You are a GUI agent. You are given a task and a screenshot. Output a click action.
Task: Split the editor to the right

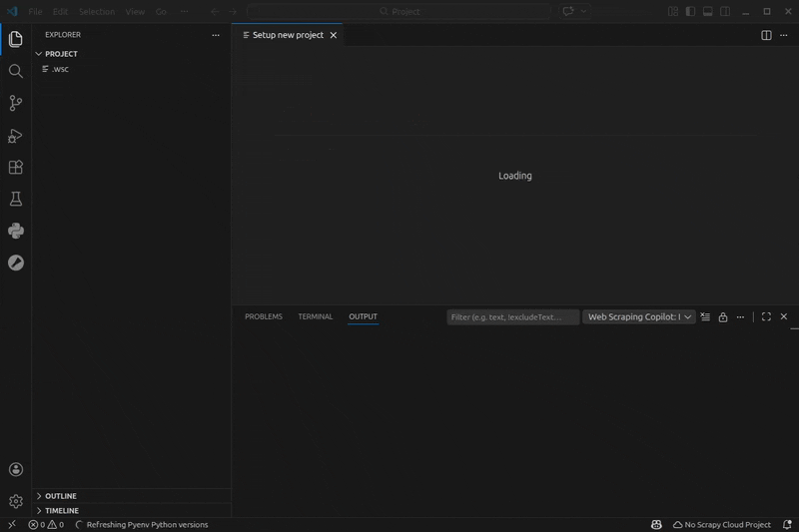[766, 35]
